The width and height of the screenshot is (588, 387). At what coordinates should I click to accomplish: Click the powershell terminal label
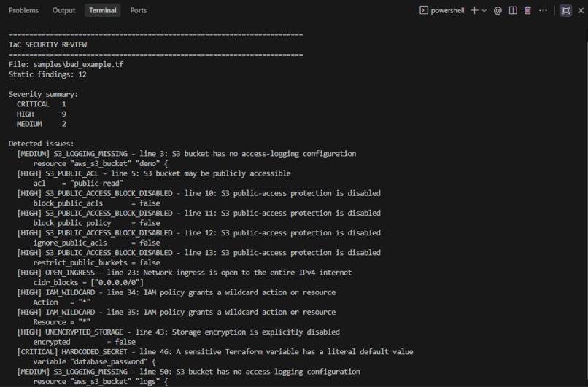(x=442, y=10)
